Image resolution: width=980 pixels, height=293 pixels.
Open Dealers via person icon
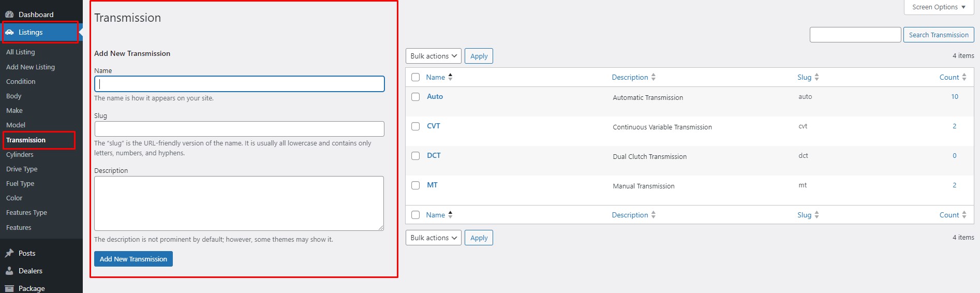(x=9, y=271)
